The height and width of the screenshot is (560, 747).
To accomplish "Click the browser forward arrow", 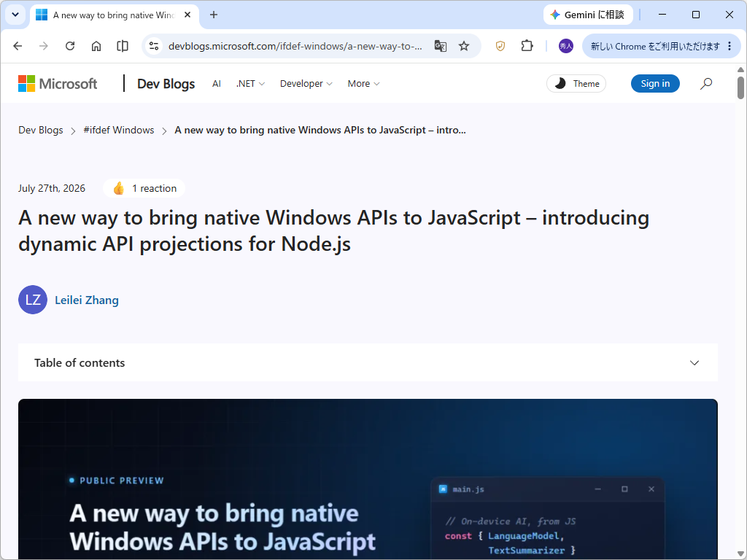I will [x=43, y=46].
